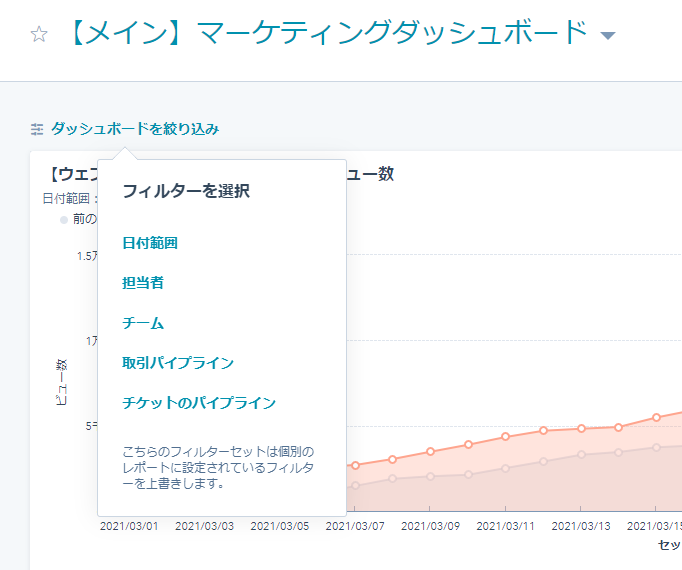Toggle the gray legend dot for 前の series
This screenshot has height=570, width=682.
pos(64,219)
